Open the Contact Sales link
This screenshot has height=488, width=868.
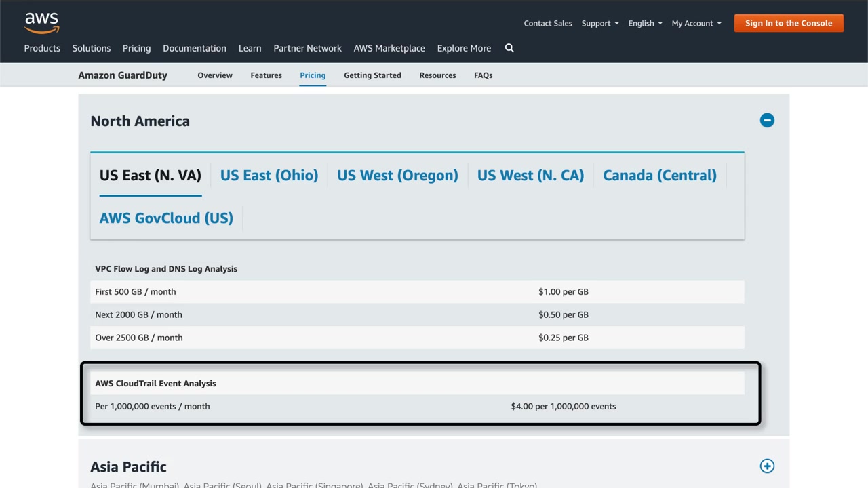(548, 23)
